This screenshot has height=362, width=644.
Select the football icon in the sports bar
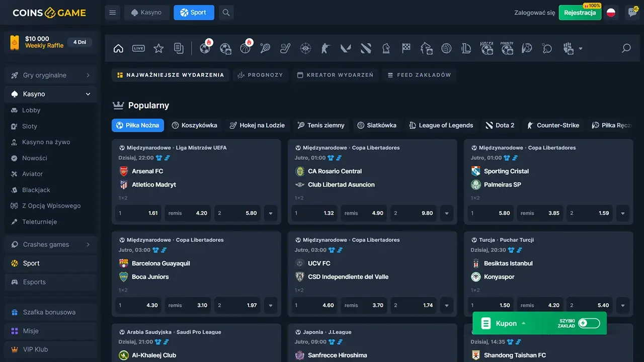[205, 48]
